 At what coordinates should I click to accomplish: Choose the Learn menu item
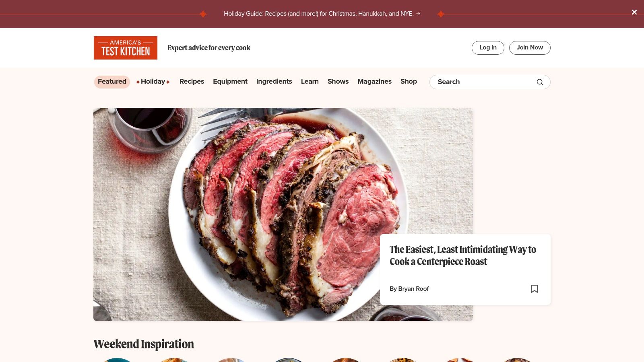click(x=310, y=82)
